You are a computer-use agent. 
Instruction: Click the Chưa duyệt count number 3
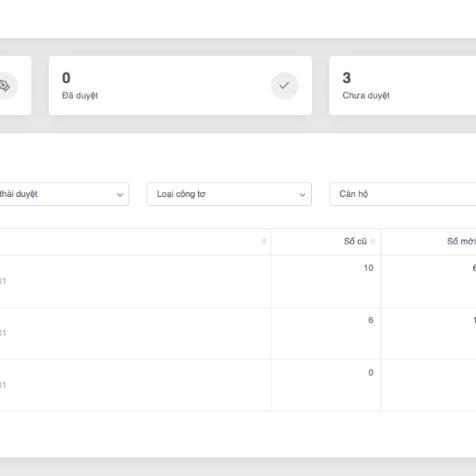pos(347,78)
